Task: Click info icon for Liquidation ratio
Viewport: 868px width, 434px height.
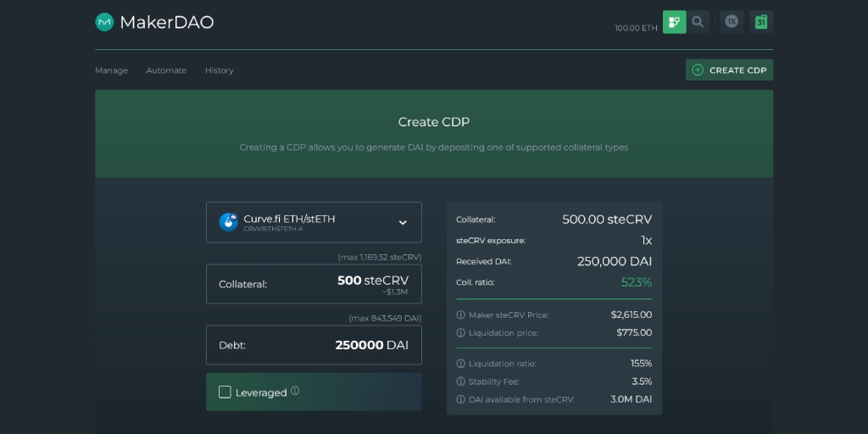Action: (x=460, y=364)
